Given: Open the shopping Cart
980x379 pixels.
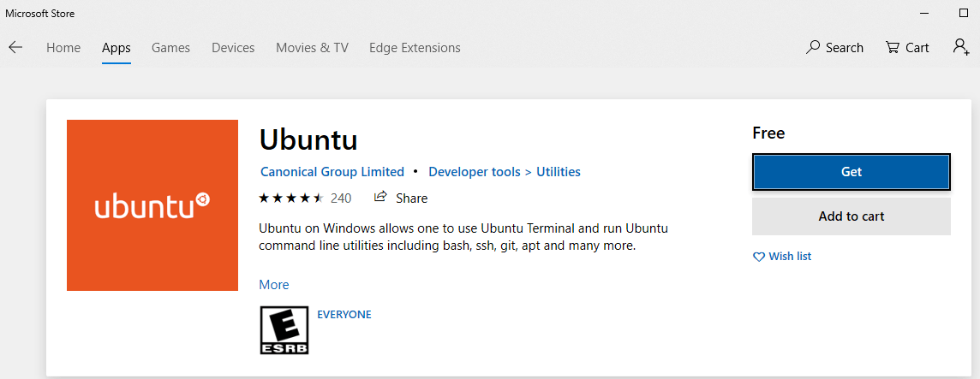Looking at the screenshot, I should pyautogui.click(x=907, y=47).
